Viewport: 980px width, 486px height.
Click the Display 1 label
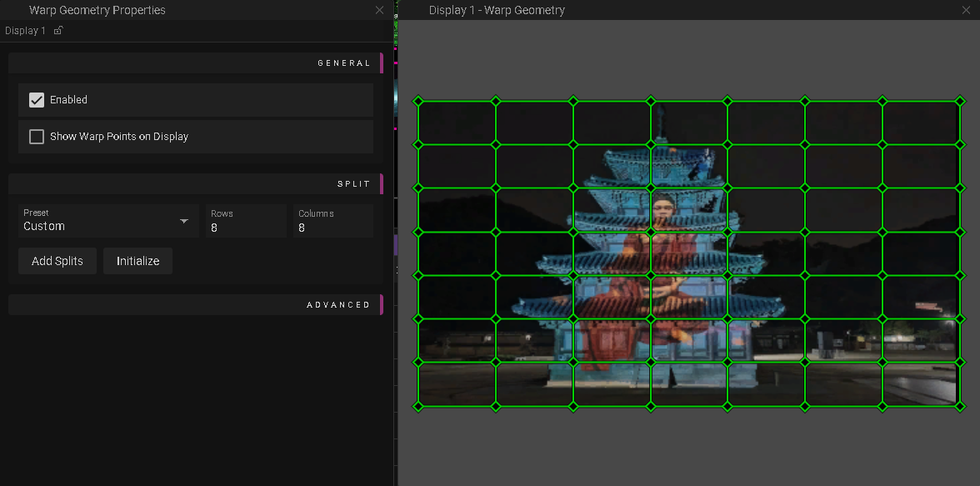point(25,31)
